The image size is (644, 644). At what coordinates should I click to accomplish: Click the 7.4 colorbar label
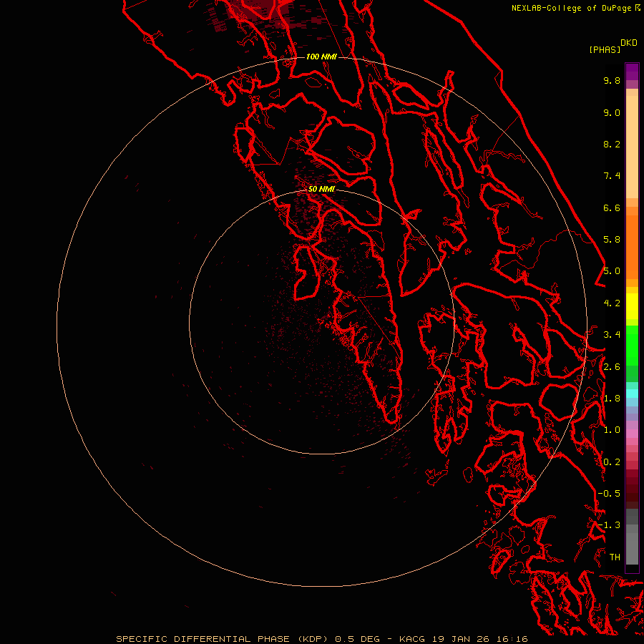pos(612,176)
